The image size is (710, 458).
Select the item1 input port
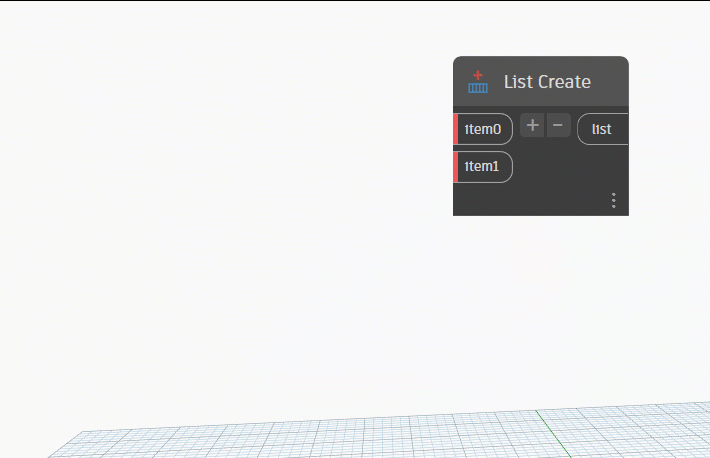486,167
